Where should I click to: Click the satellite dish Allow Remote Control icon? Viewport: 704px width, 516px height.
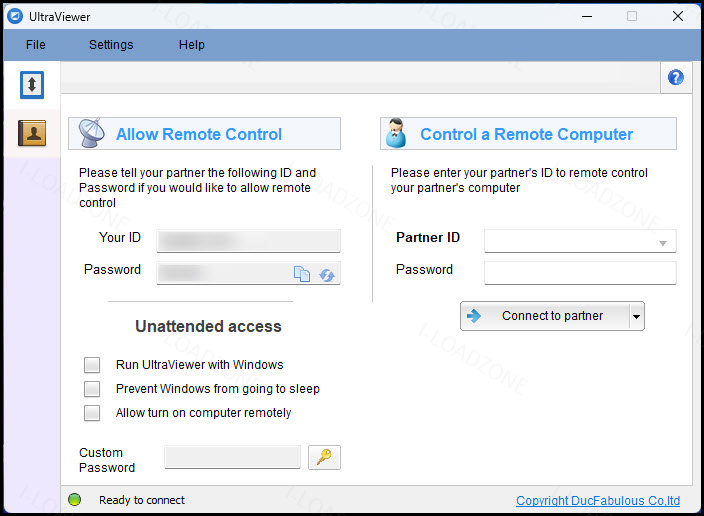[92, 133]
